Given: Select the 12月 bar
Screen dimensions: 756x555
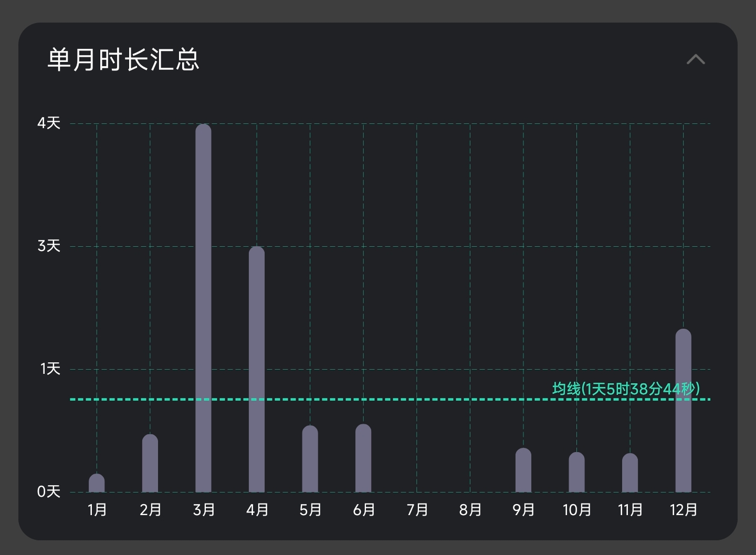Looking at the screenshot, I should tap(683, 411).
